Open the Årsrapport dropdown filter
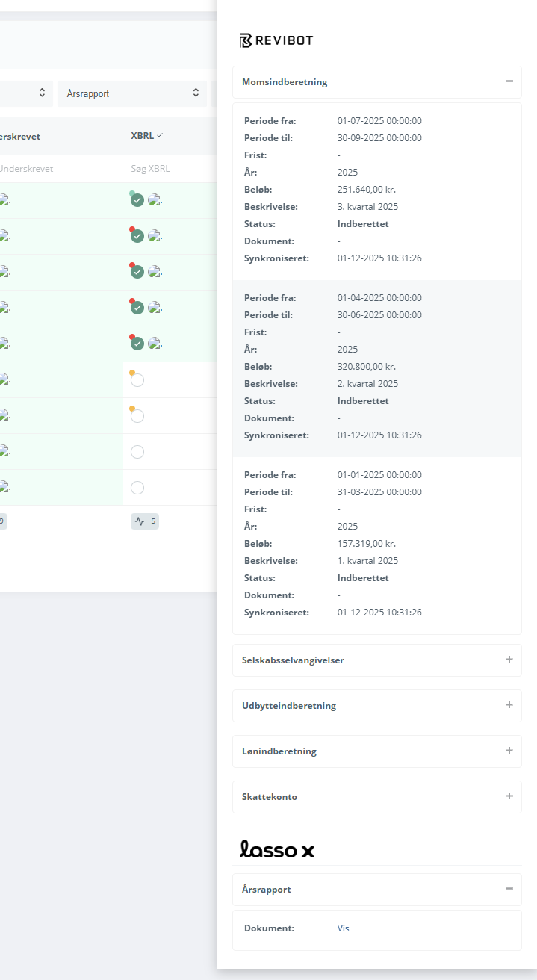The height and width of the screenshot is (980, 537). coord(132,93)
